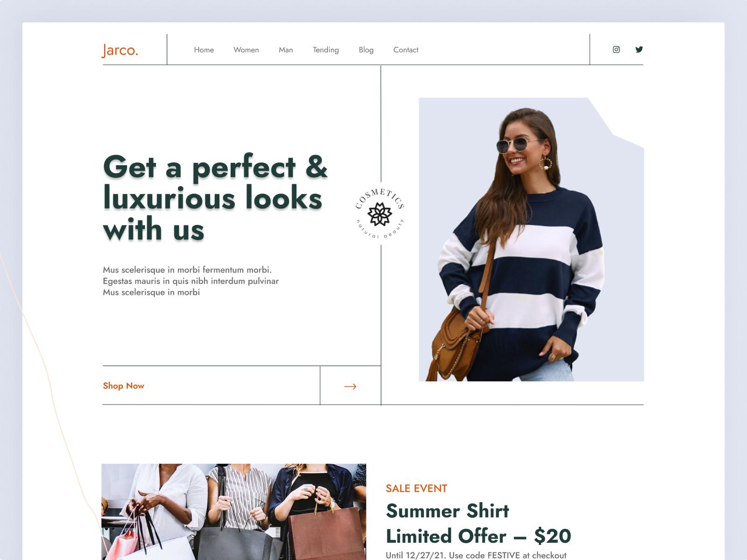The height and width of the screenshot is (560, 747).
Task: Click the orange arrow next to Shop Now
Action: tap(350, 386)
